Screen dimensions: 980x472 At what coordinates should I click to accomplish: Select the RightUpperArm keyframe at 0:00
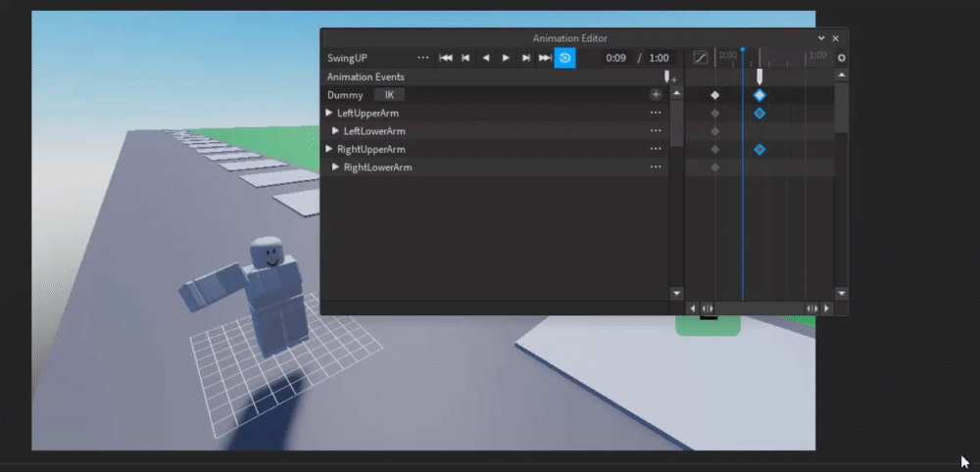coord(715,149)
